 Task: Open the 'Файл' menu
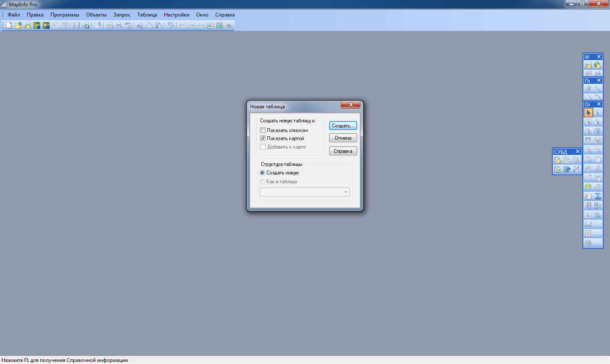[x=14, y=15]
